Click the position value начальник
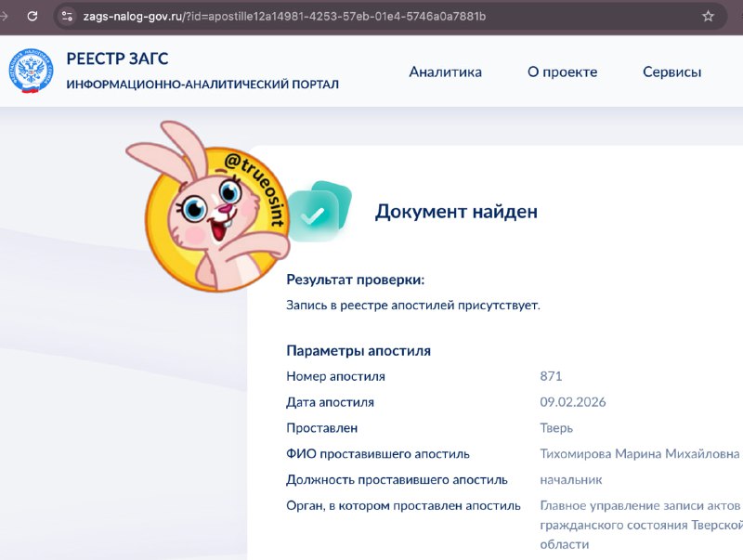 point(570,480)
